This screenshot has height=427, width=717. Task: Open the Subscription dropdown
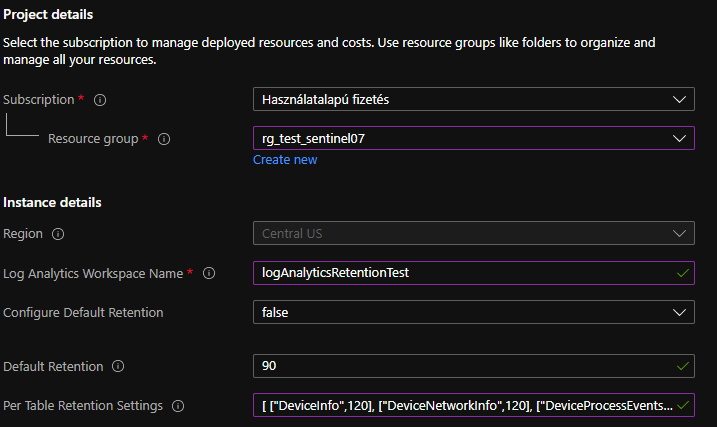click(x=473, y=99)
